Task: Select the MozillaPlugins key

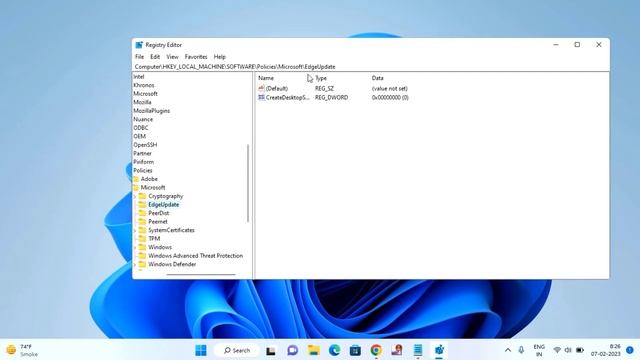Action: pos(151,111)
